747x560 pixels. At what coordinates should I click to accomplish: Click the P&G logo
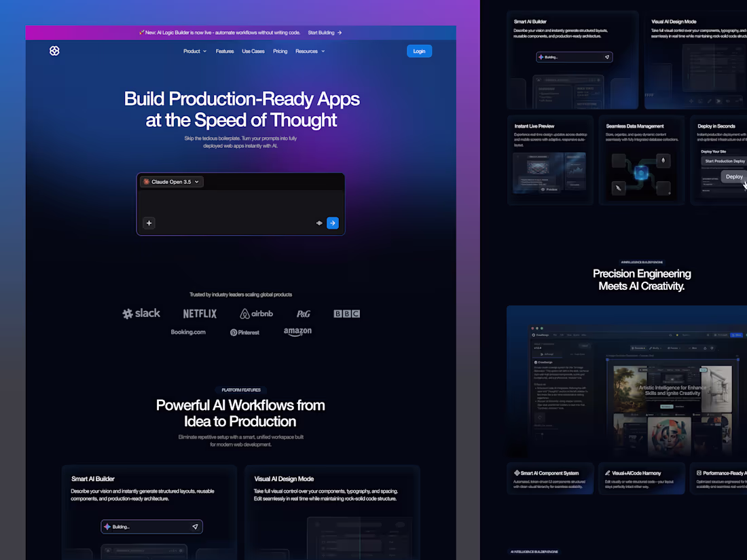click(x=304, y=314)
